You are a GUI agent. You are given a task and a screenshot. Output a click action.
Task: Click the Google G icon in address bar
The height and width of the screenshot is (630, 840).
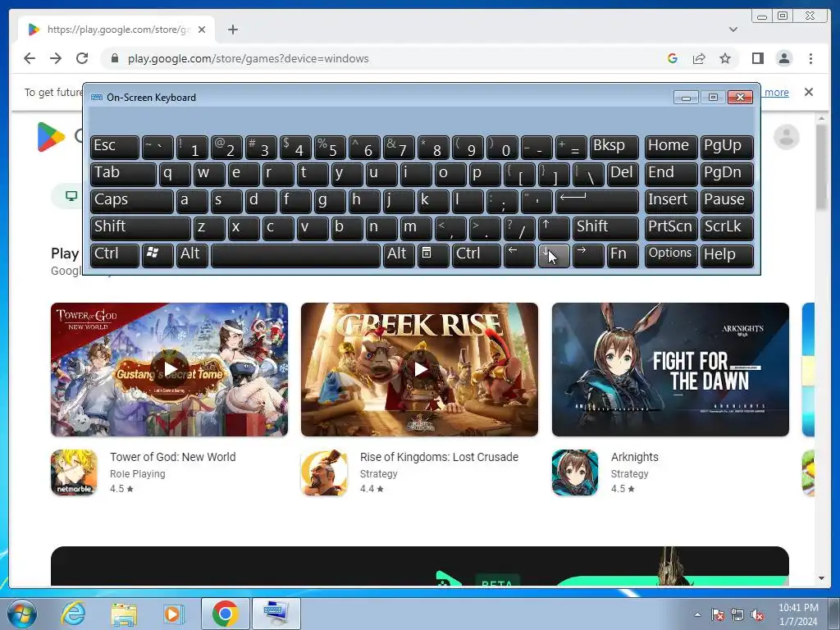coord(673,58)
